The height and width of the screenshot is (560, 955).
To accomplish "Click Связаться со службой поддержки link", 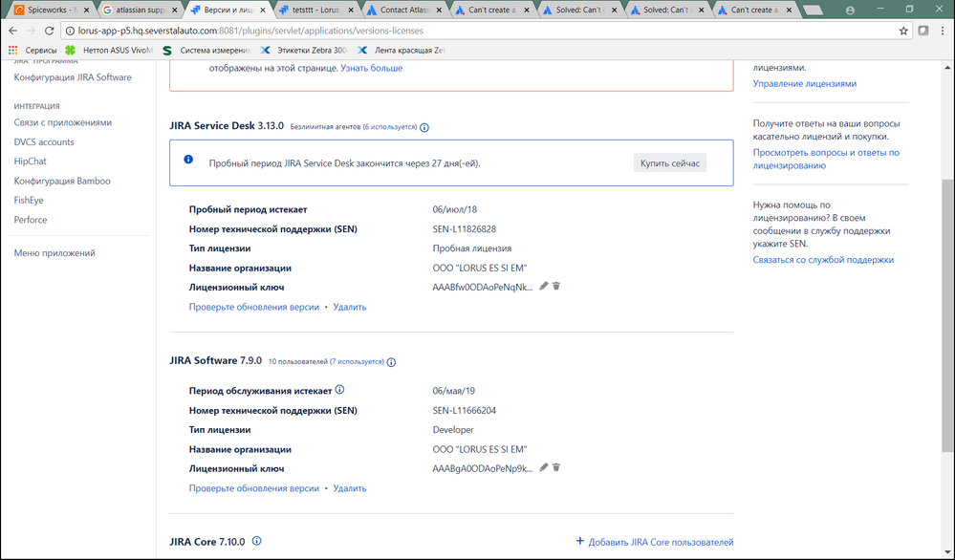I will click(823, 260).
